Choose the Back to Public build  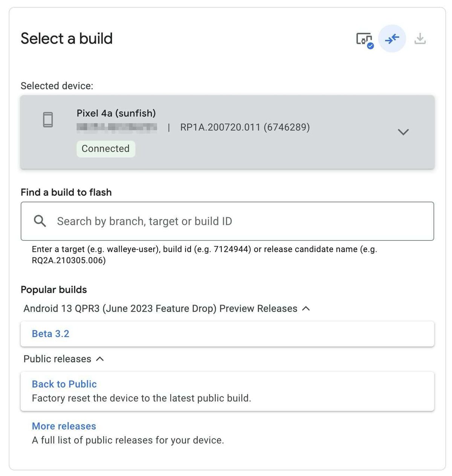coord(64,384)
